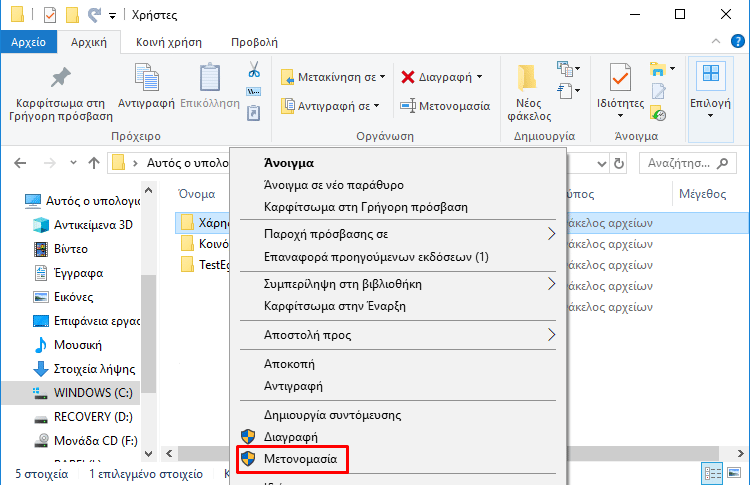Open the recent locations dropdown arrow

click(73, 163)
